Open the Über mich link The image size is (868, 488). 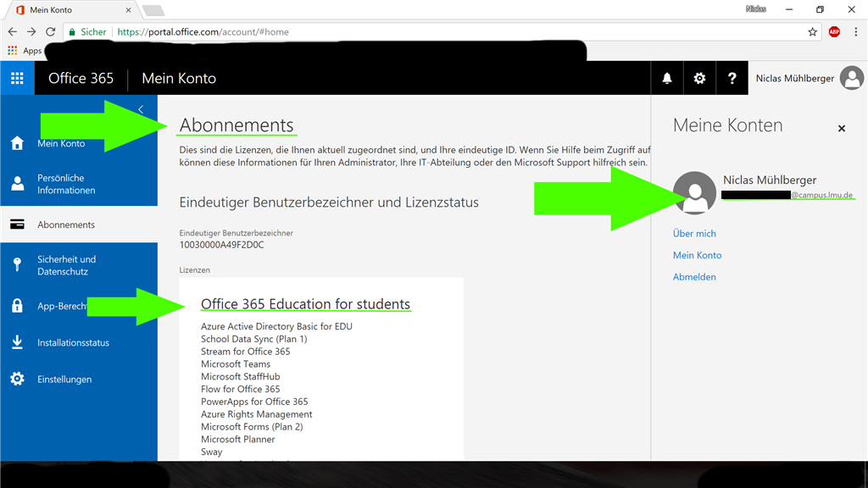tap(694, 234)
